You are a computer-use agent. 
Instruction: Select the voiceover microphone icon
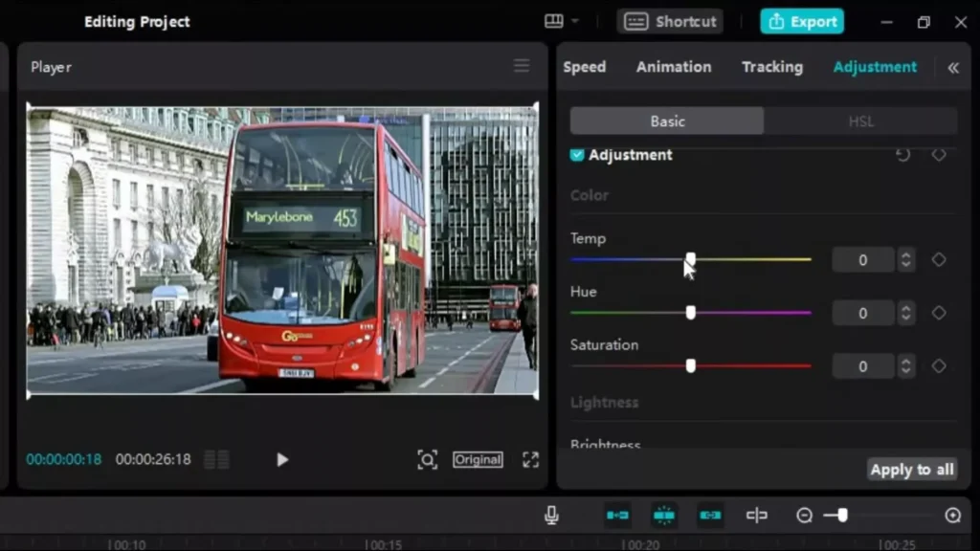point(550,515)
